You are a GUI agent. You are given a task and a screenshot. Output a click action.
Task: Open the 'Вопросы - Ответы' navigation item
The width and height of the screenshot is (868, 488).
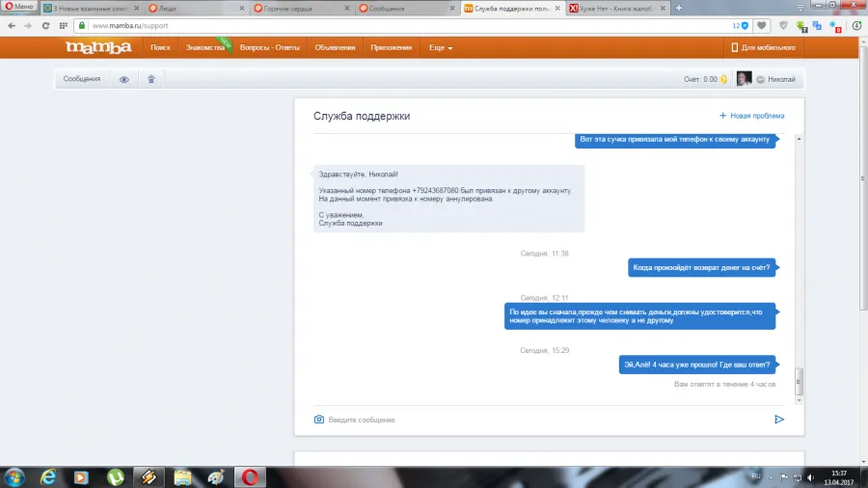coord(270,47)
